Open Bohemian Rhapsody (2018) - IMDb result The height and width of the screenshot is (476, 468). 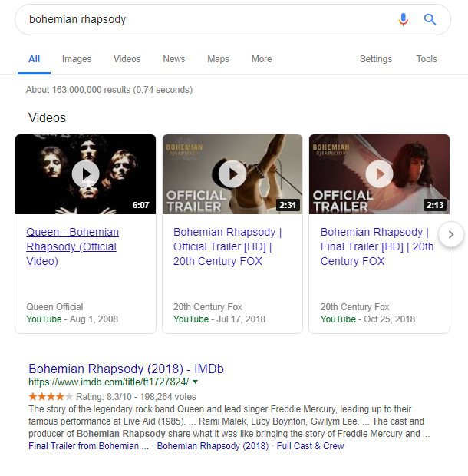coord(126,369)
